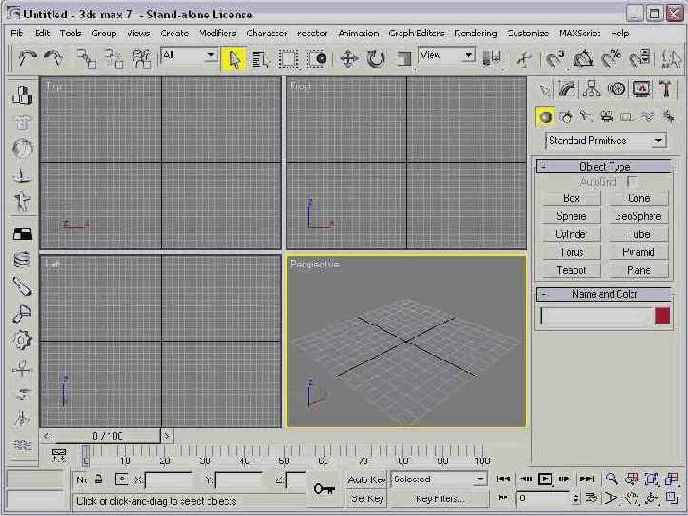Toggle the Auto Key animation mode
This screenshot has width=688, height=516.
pos(367,479)
